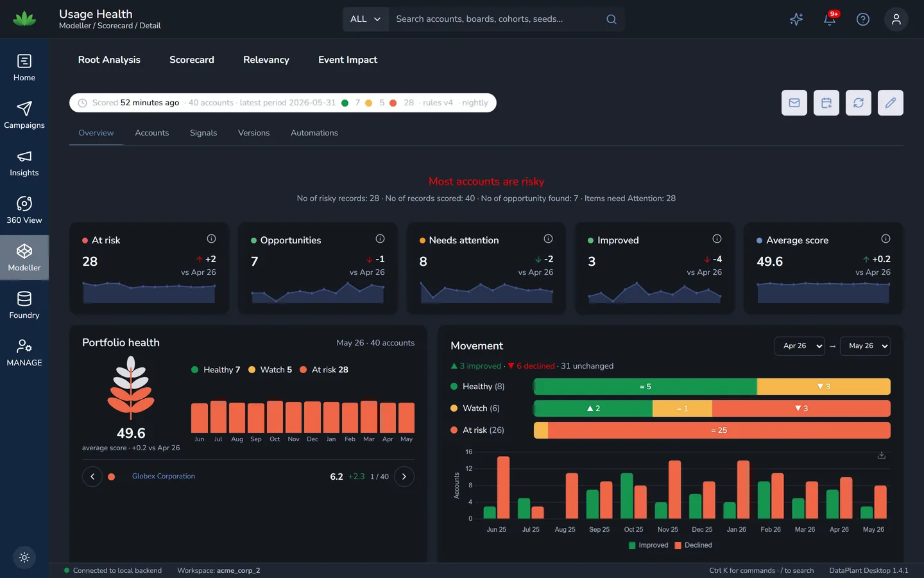Screen dimensions: 924x578
Task: Open the Home sidebar item
Action: pyautogui.click(x=24, y=68)
